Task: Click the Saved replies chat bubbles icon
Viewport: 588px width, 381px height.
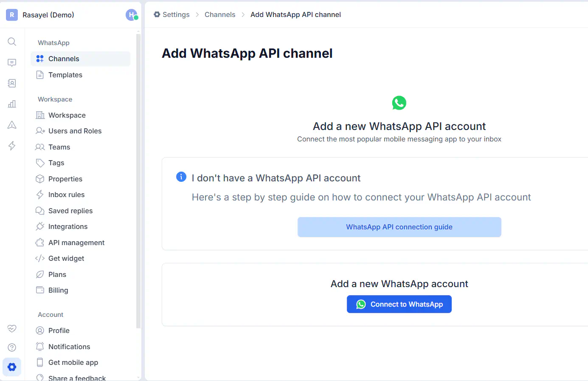Action: pyautogui.click(x=40, y=211)
